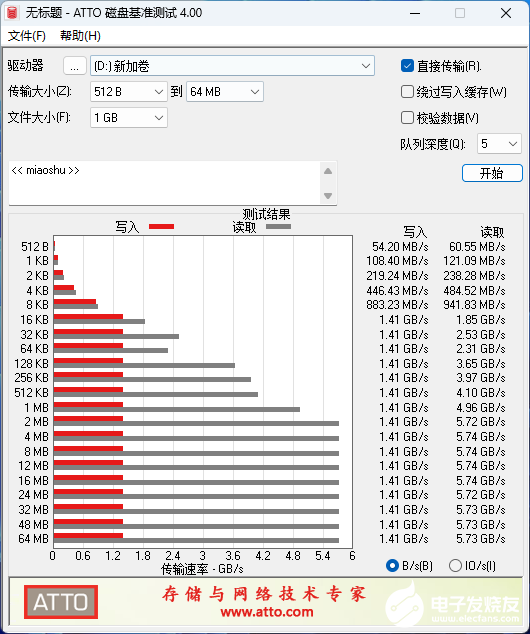Screen dimensions: 530x634
Task: Click the ATTO app icon in title bar
Action: (12, 13)
